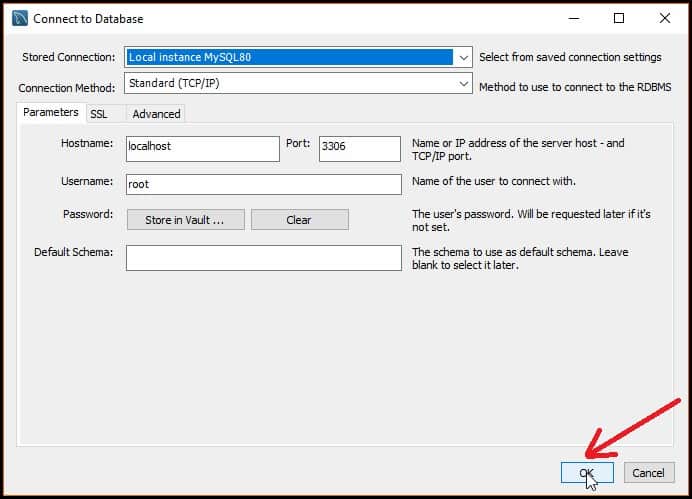Click into the Default Schema field
Screen dimensions: 692x499
263,257
